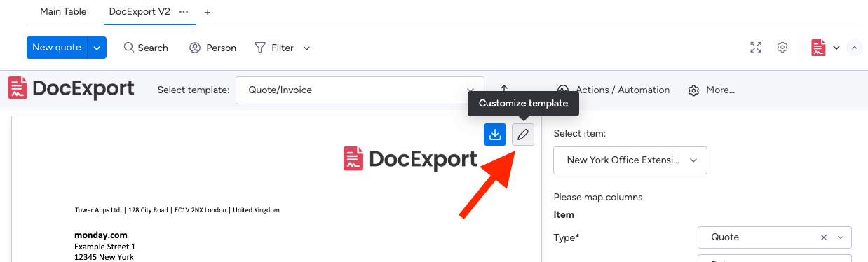Collapse the header with the round chevron button

coord(854,48)
